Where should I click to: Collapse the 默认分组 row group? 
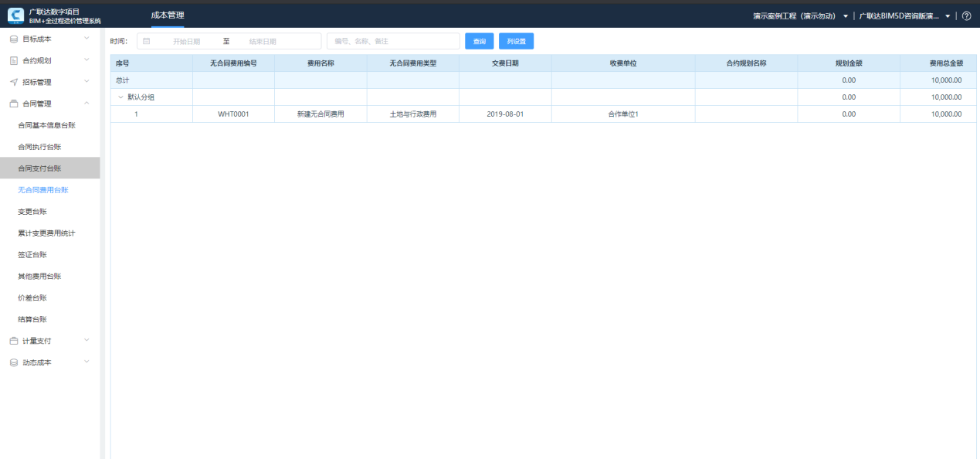[x=120, y=97]
